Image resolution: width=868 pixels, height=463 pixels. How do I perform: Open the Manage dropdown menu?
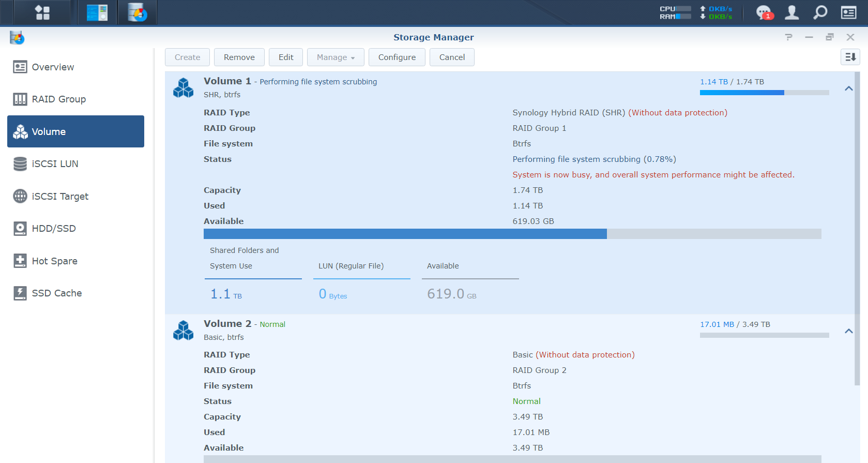[x=336, y=57]
